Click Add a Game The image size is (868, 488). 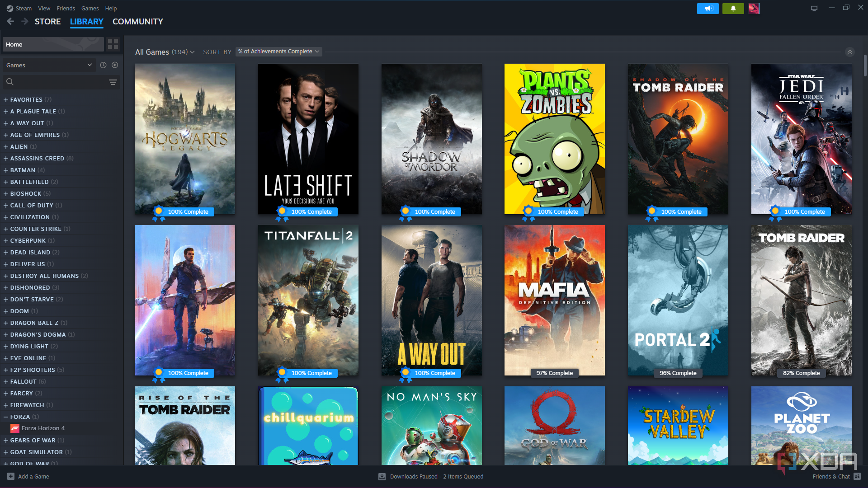pyautogui.click(x=29, y=476)
